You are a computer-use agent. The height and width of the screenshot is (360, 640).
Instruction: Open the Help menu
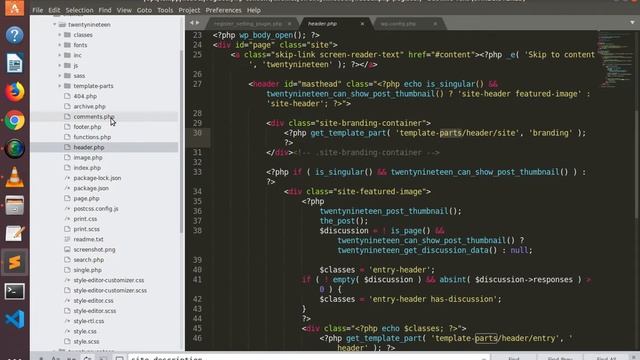click(x=253, y=10)
